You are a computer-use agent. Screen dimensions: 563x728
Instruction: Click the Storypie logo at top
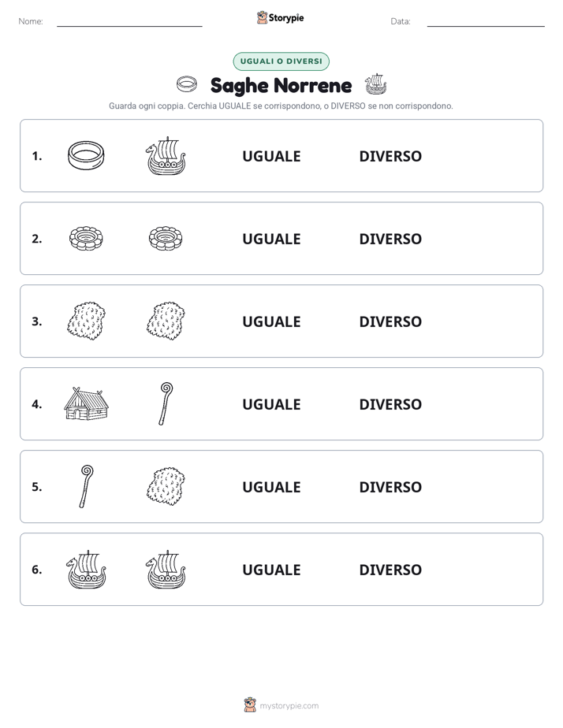(281, 17)
